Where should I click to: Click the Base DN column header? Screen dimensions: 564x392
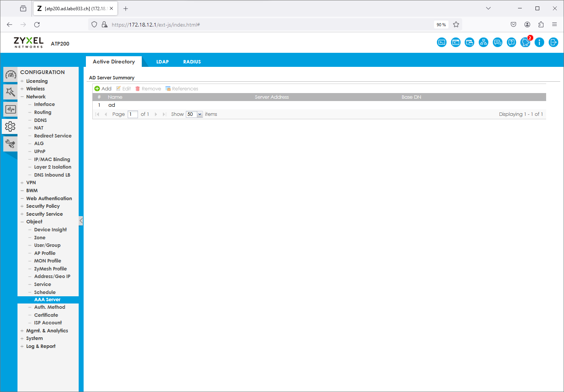click(x=411, y=97)
